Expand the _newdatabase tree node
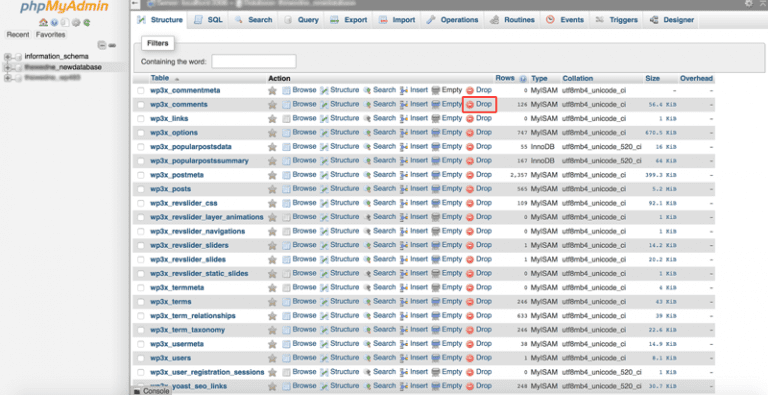This screenshot has width=768, height=395. [x=7, y=68]
